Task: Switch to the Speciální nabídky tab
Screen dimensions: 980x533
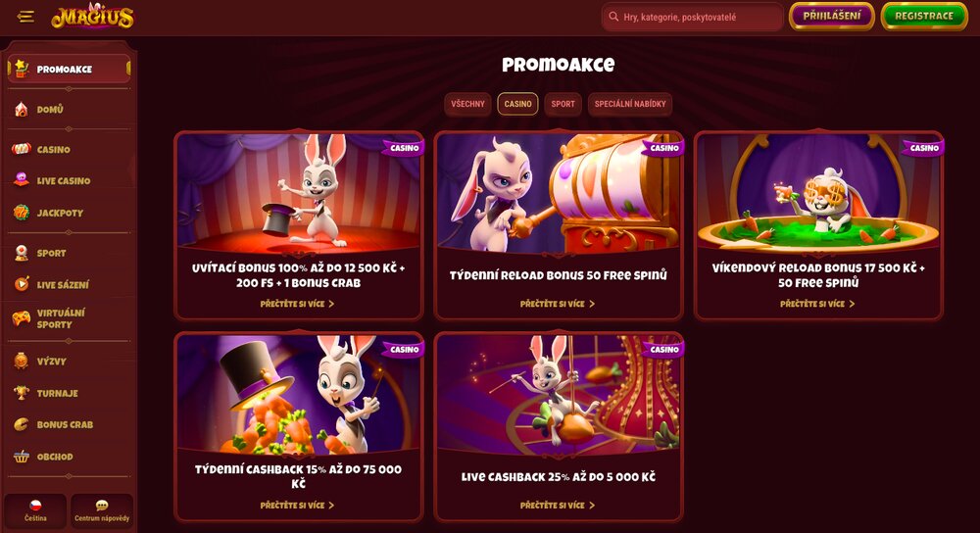Action: tap(630, 105)
